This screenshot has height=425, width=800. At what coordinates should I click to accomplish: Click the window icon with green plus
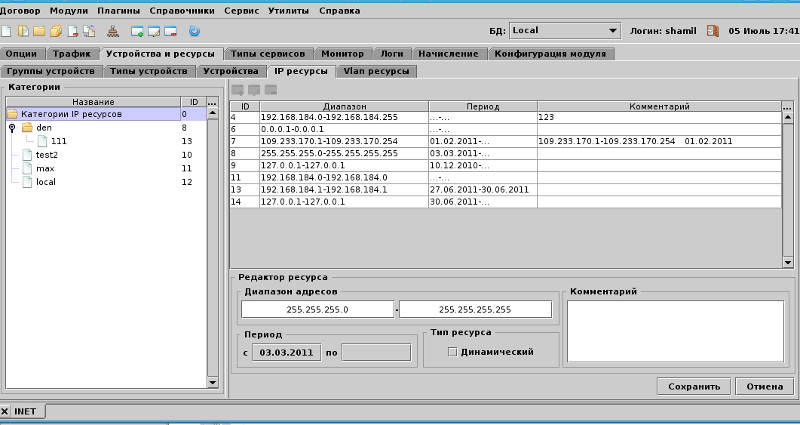pyautogui.click(x=137, y=31)
